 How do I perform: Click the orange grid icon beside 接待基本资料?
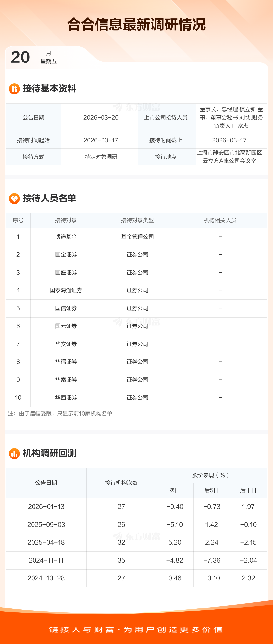(14, 89)
